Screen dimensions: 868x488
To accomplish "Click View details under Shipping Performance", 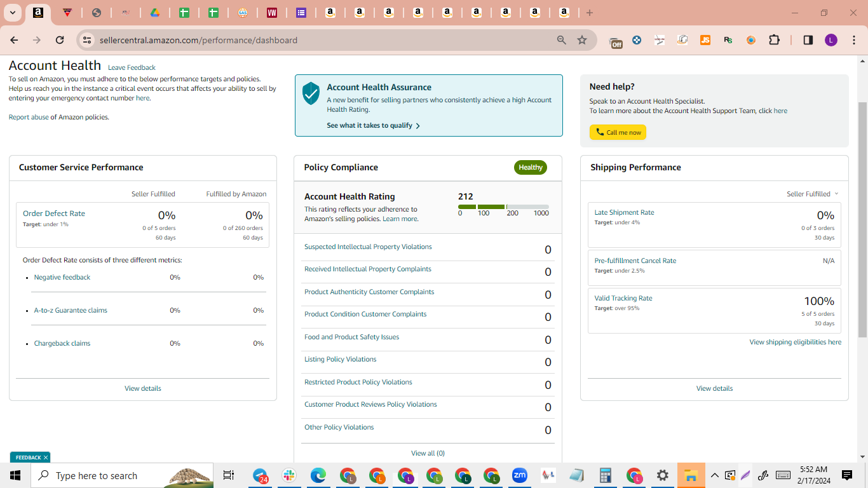I will 714,388.
